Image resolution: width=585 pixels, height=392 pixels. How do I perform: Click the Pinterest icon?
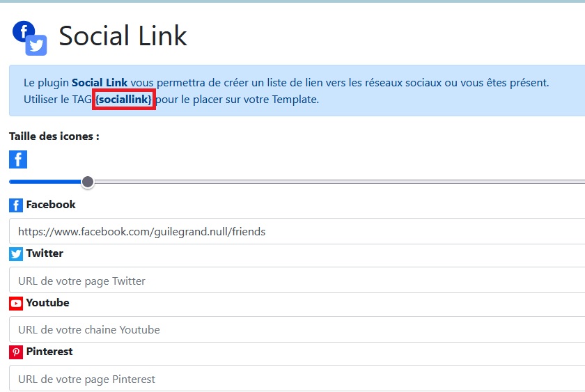coord(16,352)
